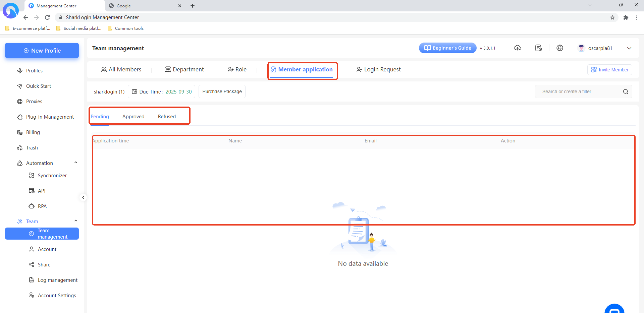Bookmark page with the star icon

(612, 17)
